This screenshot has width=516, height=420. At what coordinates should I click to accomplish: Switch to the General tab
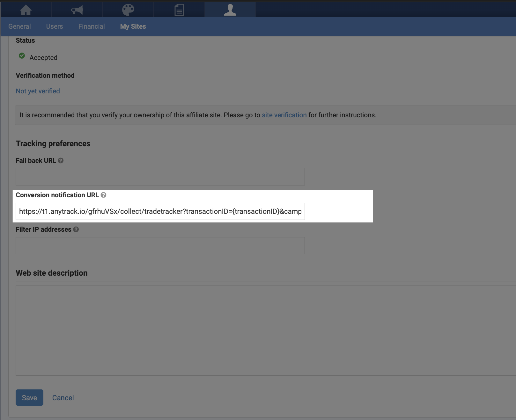19,26
